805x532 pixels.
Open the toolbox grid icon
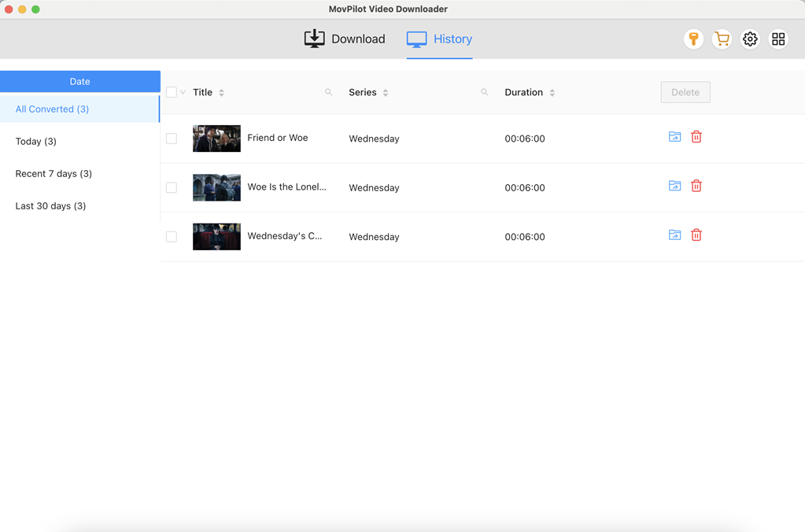click(778, 39)
